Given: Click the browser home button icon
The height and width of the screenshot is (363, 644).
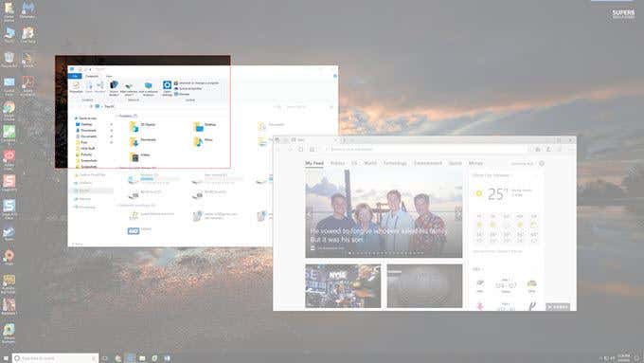Looking at the screenshot, I should click(313, 149).
